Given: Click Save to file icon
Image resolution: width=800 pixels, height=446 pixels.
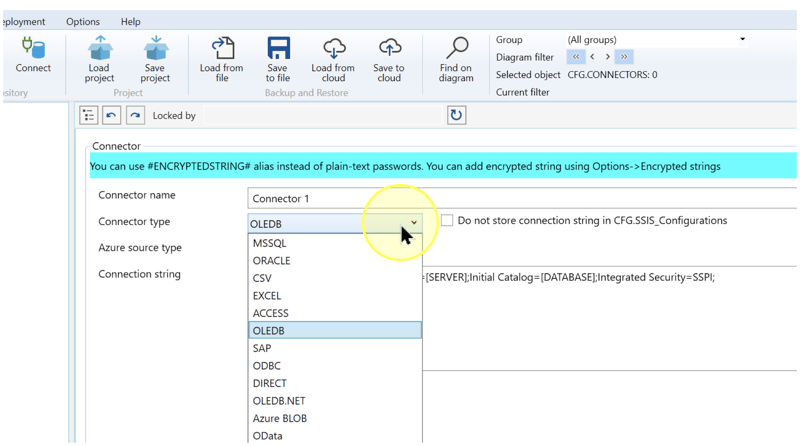Looking at the screenshot, I should tap(278, 59).
